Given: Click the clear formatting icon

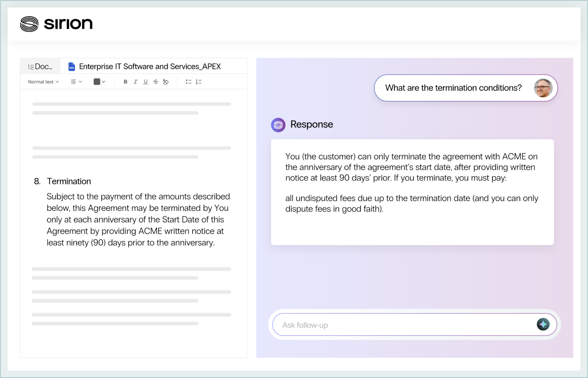Looking at the screenshot, I should pyautogui.click(x=166, y=82).
